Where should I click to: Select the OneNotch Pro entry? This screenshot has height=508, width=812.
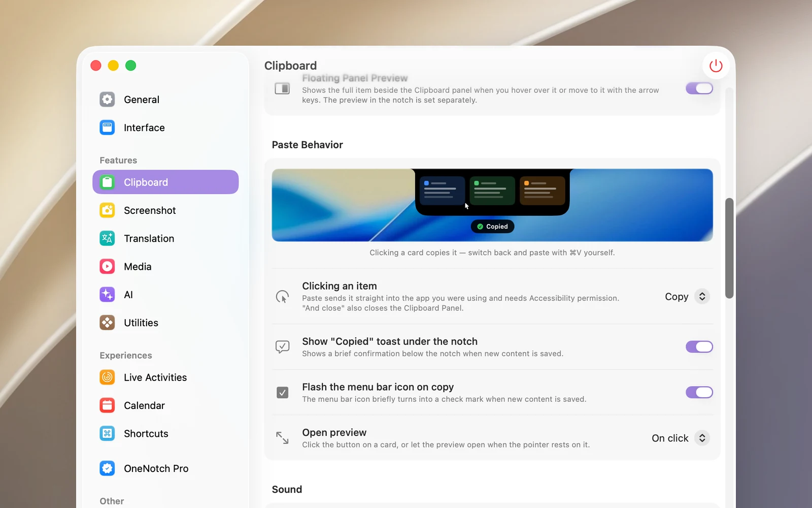tap(165, 468)
